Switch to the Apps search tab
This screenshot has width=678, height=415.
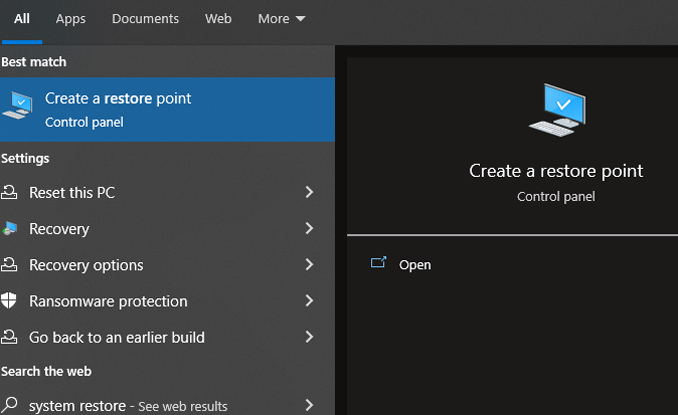70,19
